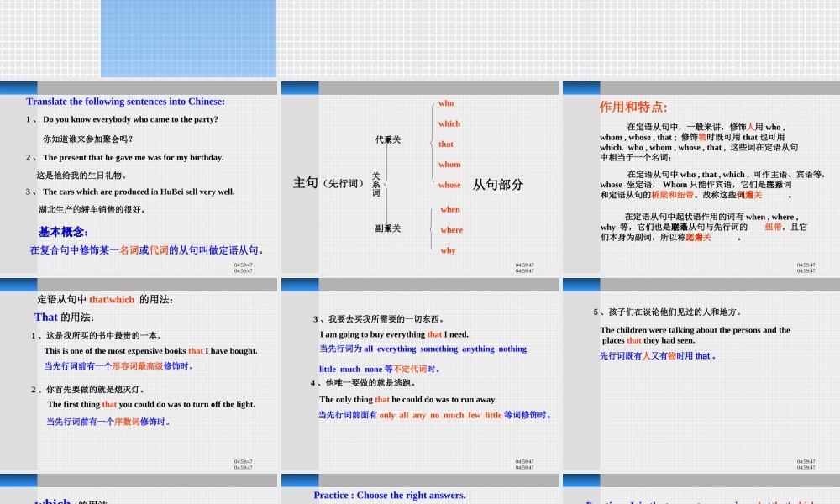Click 'The present that he gave me was for my birthday.'
Image resolution: width=840 pixels, height=504 pixels.
tap(134, 157)
